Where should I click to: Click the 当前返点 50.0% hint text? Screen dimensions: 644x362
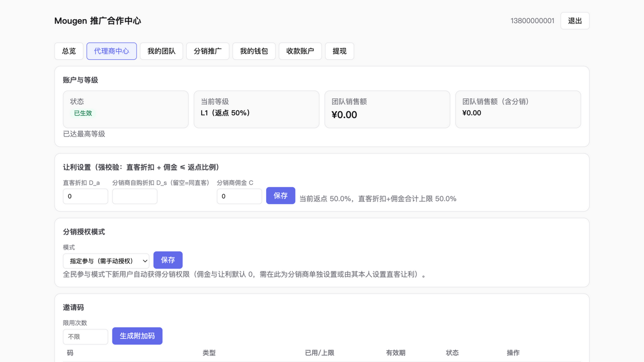(378, 199)
